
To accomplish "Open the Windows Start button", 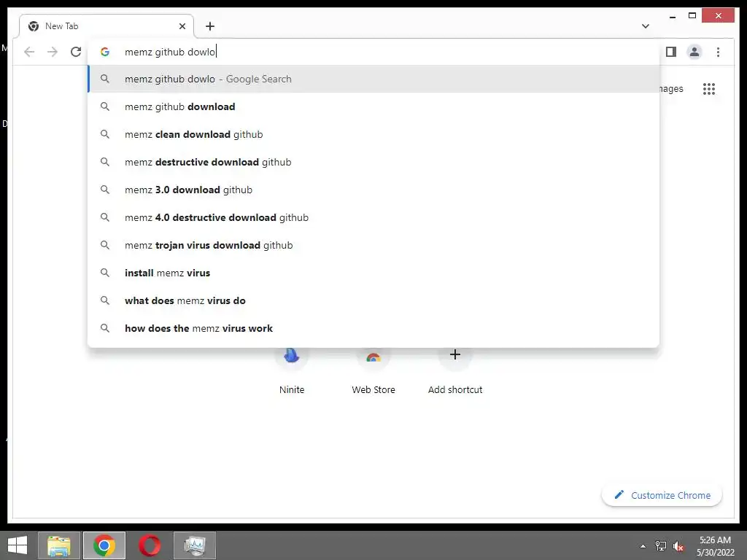I will pyautogui.click(x=18, y=545).
